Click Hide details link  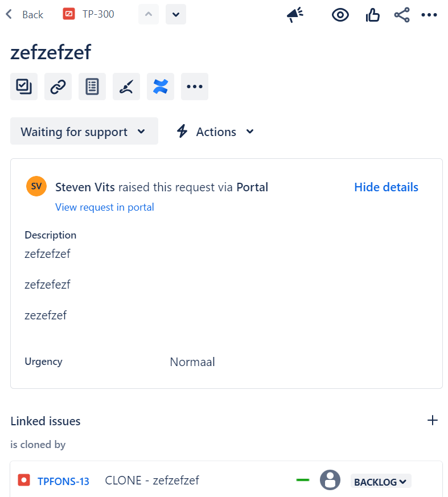click(x=386, y=187)
